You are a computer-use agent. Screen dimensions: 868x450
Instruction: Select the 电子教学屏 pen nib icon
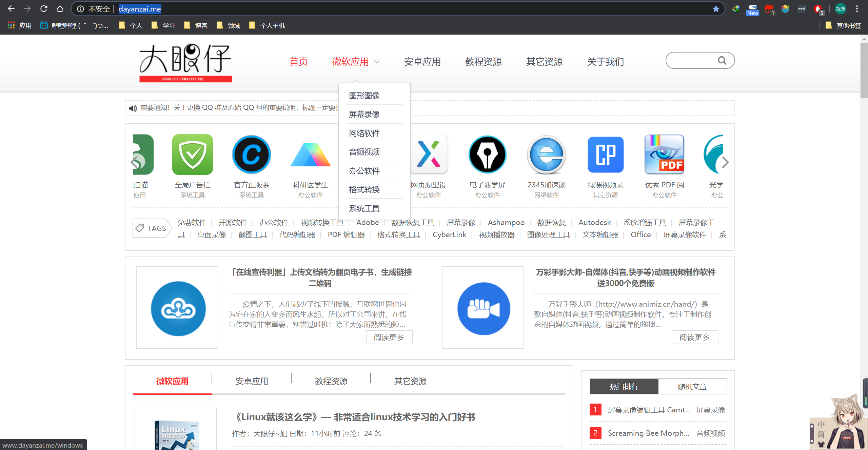487,155
